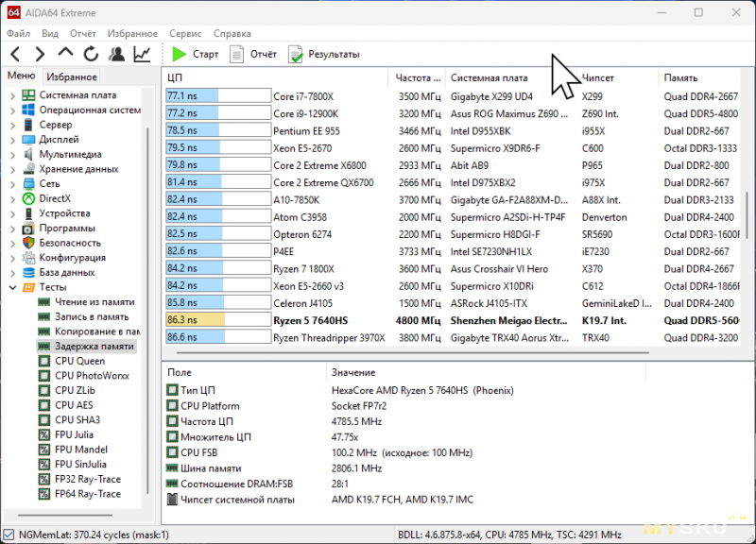Image resolution: width=756 pixels, height=544 pixels.
Task: Open the user profile toolbar icon
Action: (116, 54)
